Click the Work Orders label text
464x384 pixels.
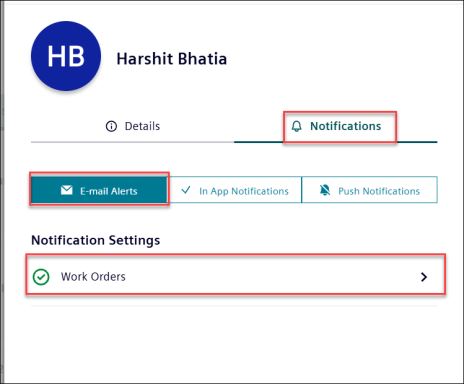click(93, 277)
